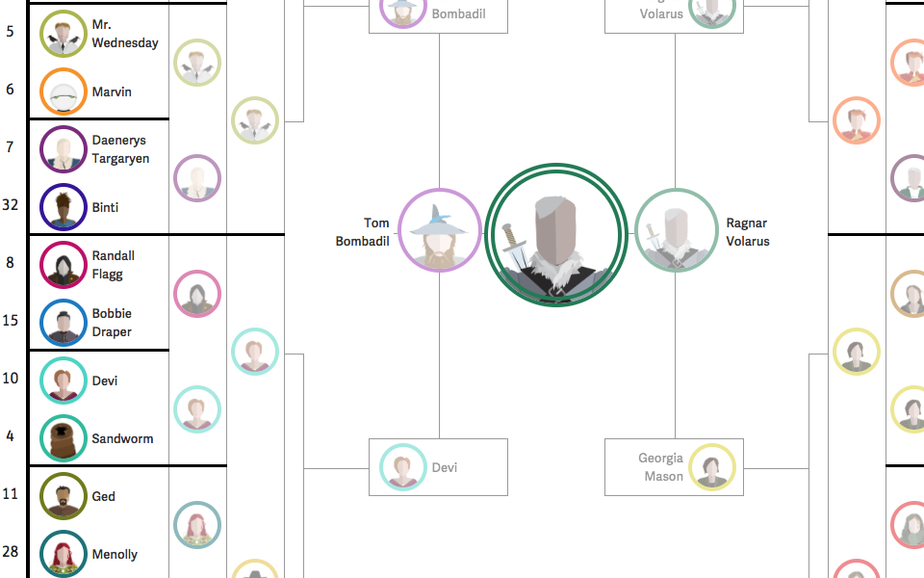Viewport: 924px width, 578px height.
Task: Click the "Mr. Wednesday" name label
Action: tap(125, 34)
